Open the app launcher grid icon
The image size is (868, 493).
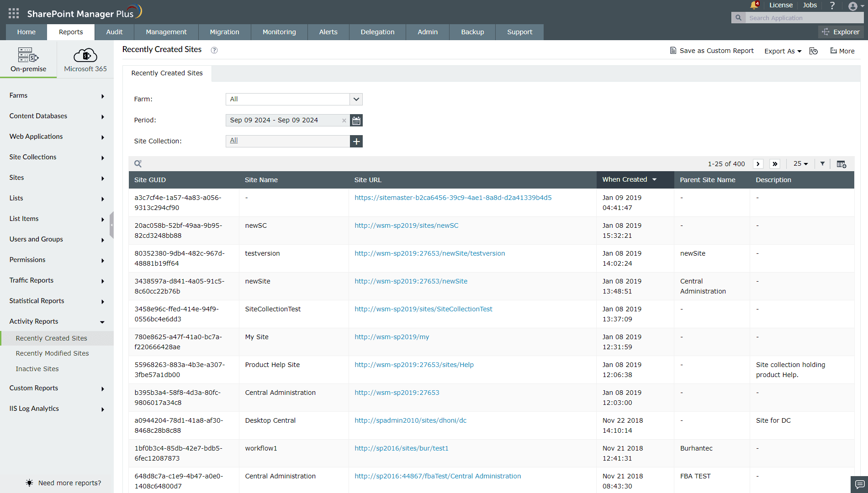point(14,13)
